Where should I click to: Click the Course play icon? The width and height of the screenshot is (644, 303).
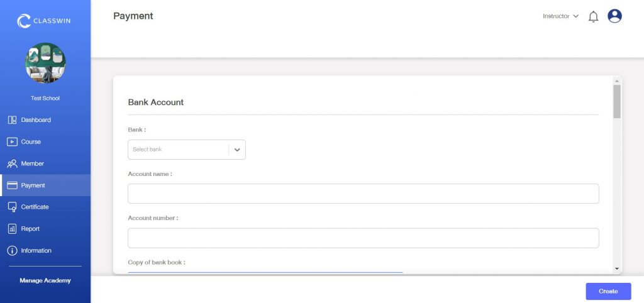point(12,142)
